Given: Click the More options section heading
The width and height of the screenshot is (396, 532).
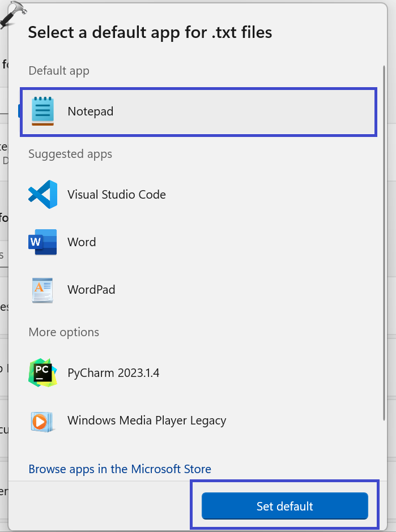Looking at the screenshot, I should pyautogui.click(x=63, y=332).
